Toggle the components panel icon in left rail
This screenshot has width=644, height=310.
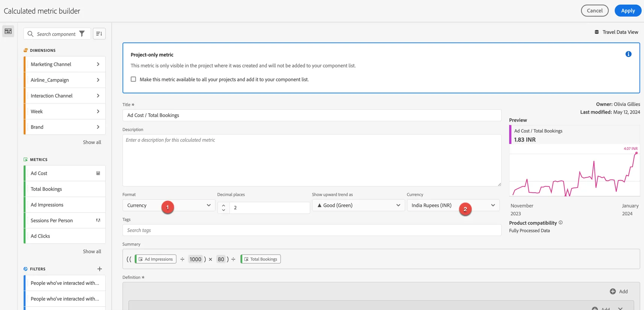8,31
